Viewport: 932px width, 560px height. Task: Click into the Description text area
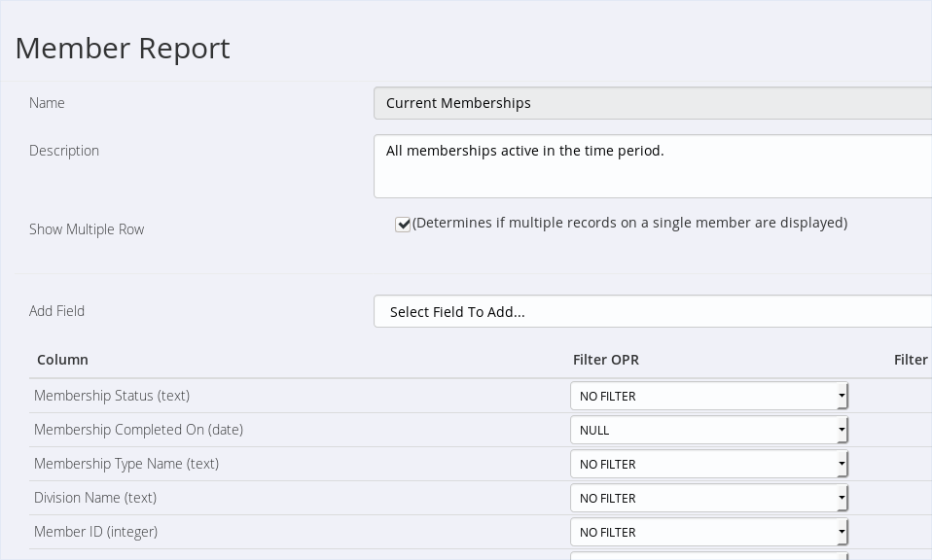click(653, 166)
